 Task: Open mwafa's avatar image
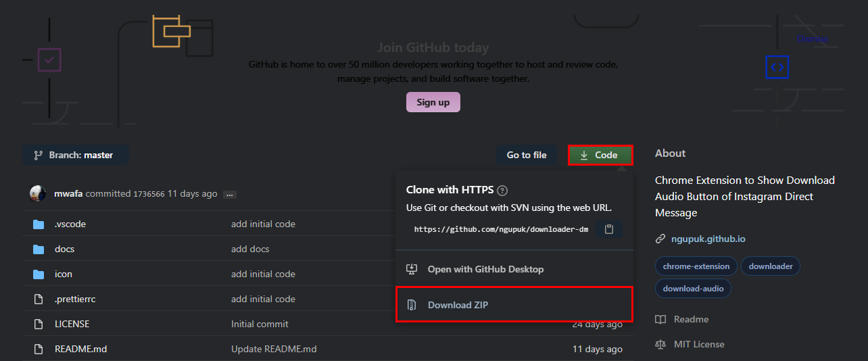tap(38, 193)
